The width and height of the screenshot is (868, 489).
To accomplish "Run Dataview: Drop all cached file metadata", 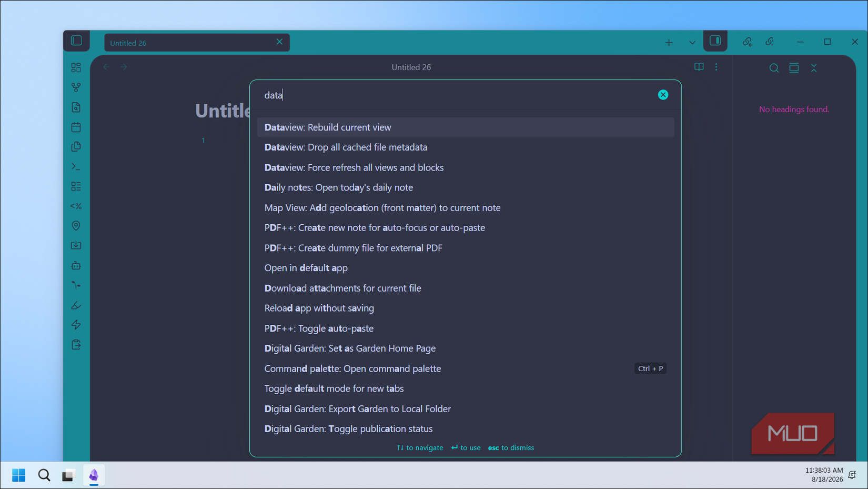I will coord(466,147).
